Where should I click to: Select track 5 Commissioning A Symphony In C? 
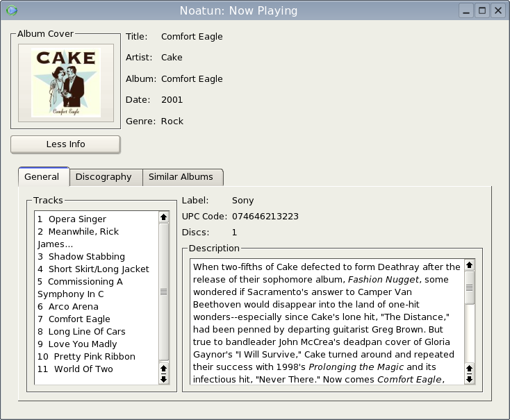(x=80, y=287)
